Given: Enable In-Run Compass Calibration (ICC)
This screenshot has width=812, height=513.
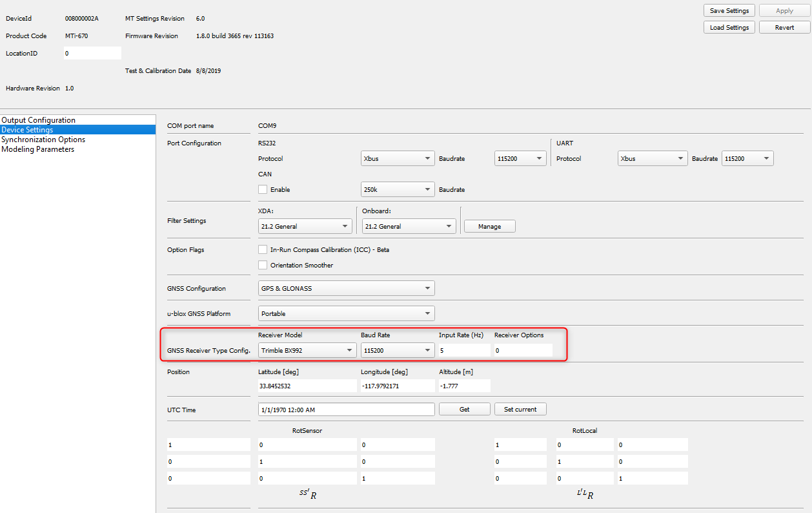Looking at the screenshot, I should click(x=263, y=249).
